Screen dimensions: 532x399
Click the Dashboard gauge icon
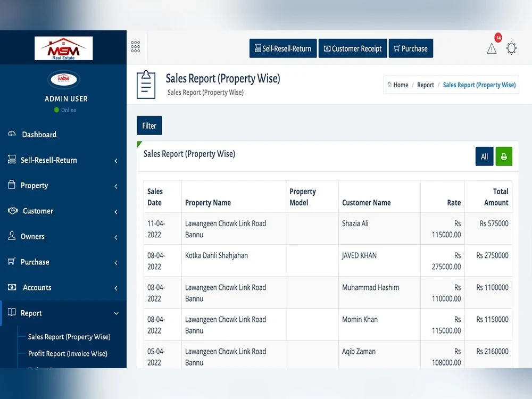(x=12, y=134)
